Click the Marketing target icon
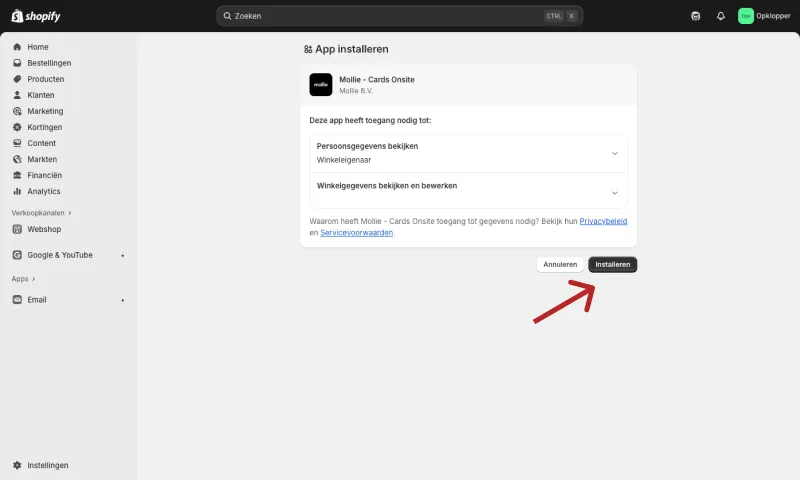This screenshot has height=480, width=800. [17, 111]
